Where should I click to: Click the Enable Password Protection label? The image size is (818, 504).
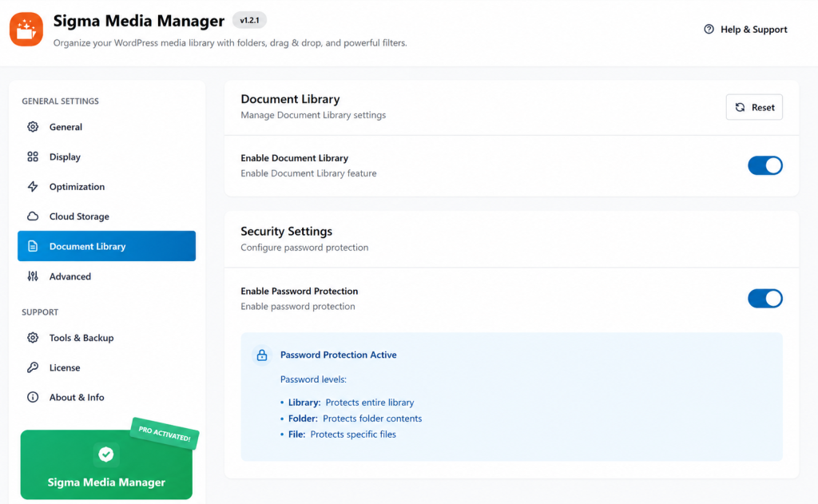(299, 291)
